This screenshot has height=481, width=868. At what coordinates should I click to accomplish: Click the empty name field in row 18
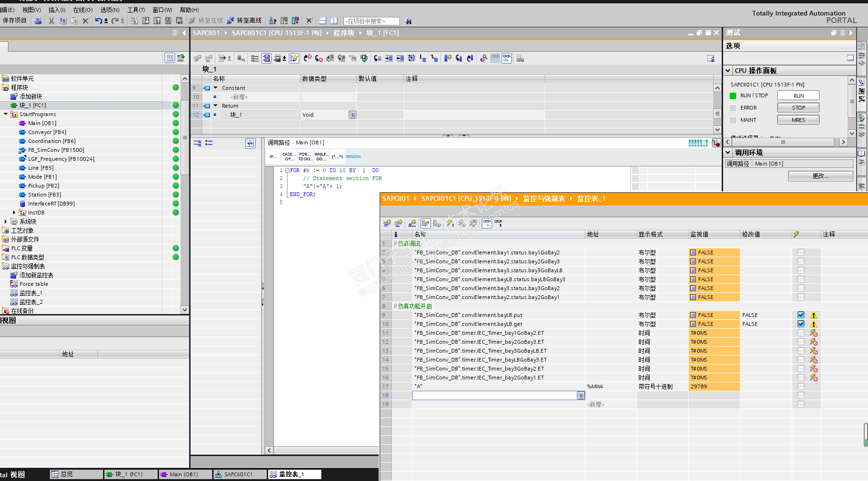pos(494,395)
